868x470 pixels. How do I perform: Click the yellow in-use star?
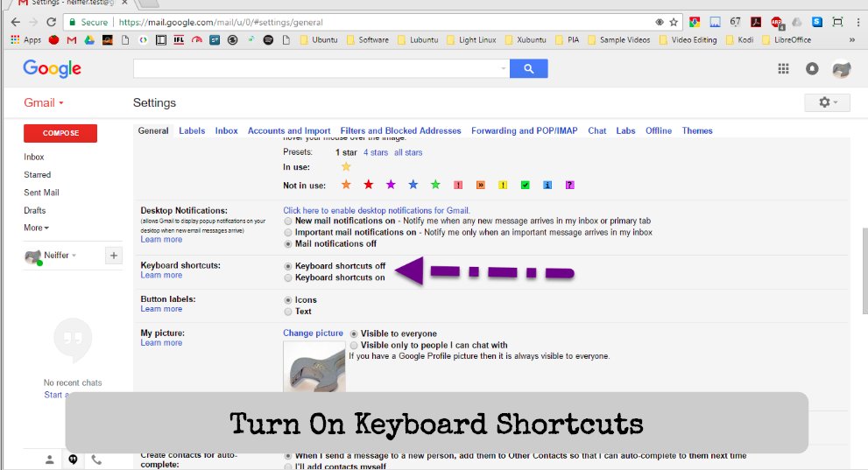(x=346, y=166)
